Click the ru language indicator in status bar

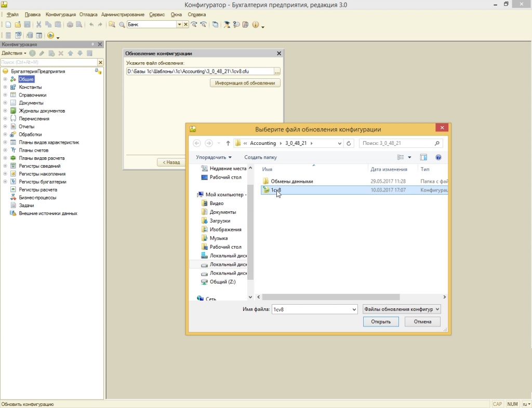pos(526,404)
